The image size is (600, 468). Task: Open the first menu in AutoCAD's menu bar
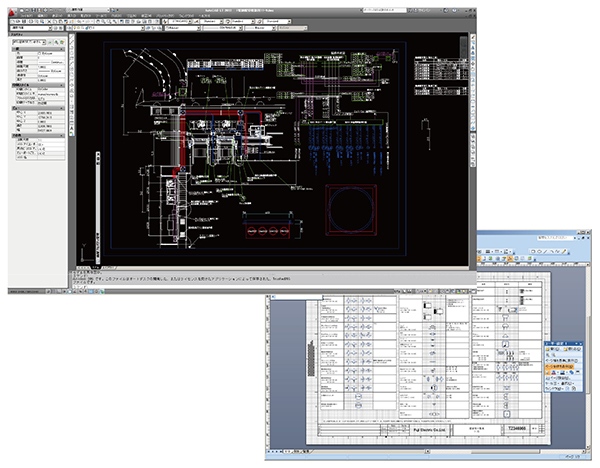click(x=26, y=16)
